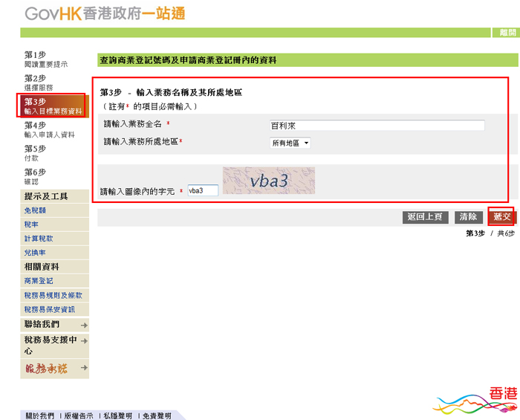
Task: Click the business name field containing 百利來
Action: [x=377, y=126]
